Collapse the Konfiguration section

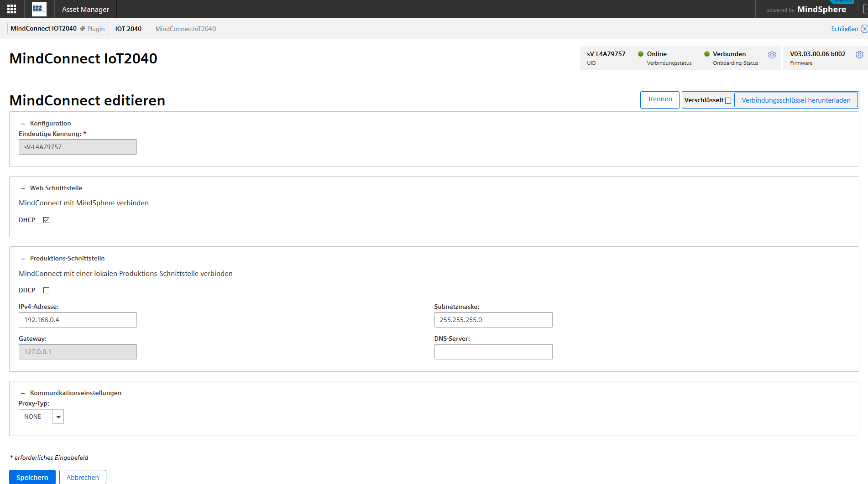pos(23,124)
